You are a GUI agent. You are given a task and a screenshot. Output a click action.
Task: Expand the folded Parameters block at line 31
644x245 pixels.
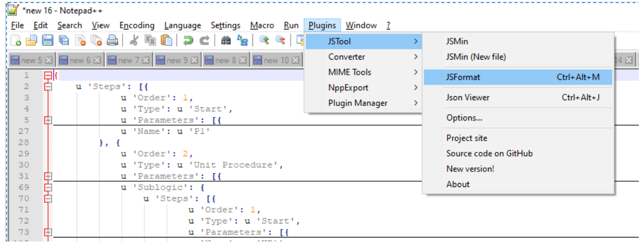(x=48, y=176)
